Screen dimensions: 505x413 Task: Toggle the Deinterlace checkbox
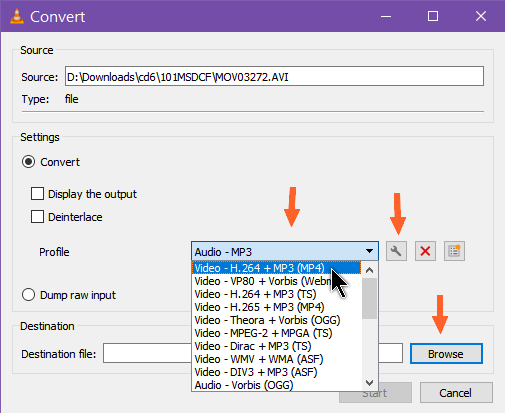point(37,217)
